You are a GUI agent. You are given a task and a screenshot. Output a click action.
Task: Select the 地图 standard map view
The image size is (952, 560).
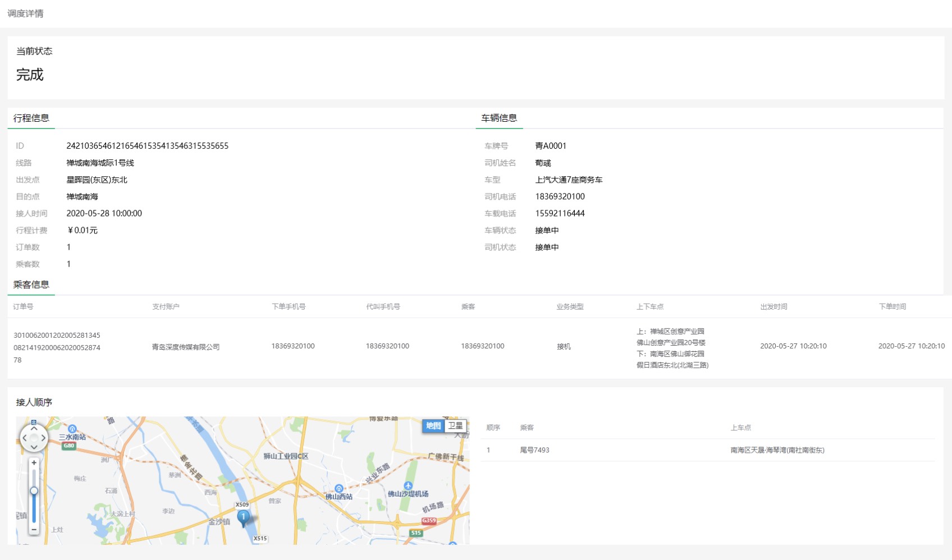point(433,426)
